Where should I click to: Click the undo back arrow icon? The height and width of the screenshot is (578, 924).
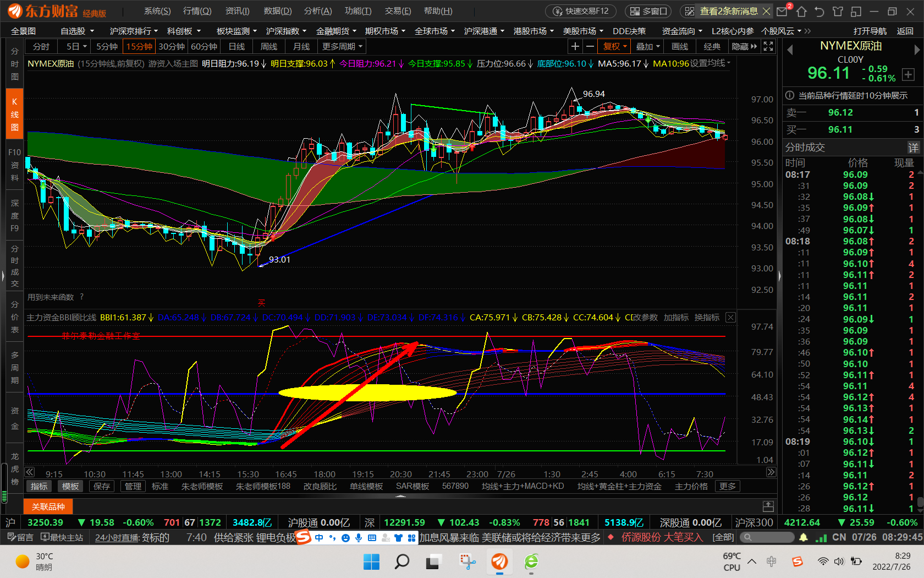click(x=820, y=12)
